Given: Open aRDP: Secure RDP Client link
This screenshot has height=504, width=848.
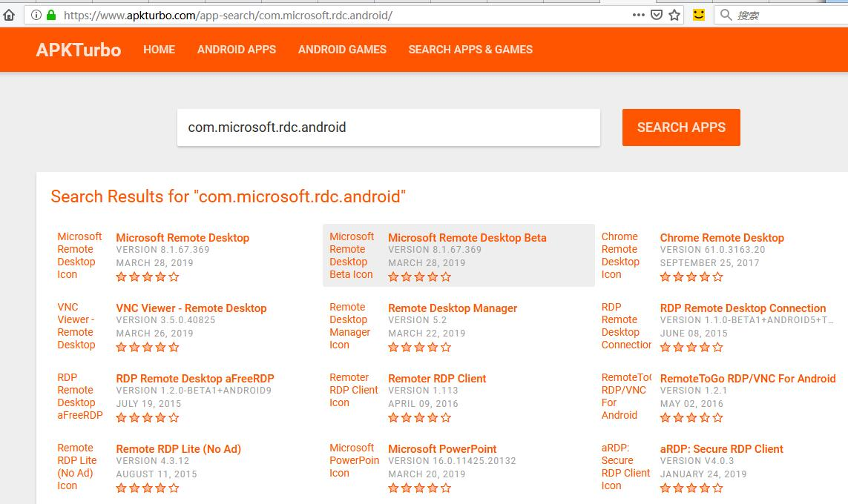Looking at the screenshot, I should tap(721, 449).
